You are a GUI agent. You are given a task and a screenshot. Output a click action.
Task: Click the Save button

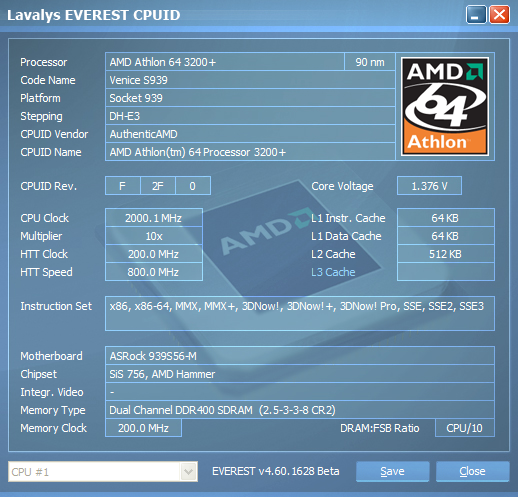point(392,471)
